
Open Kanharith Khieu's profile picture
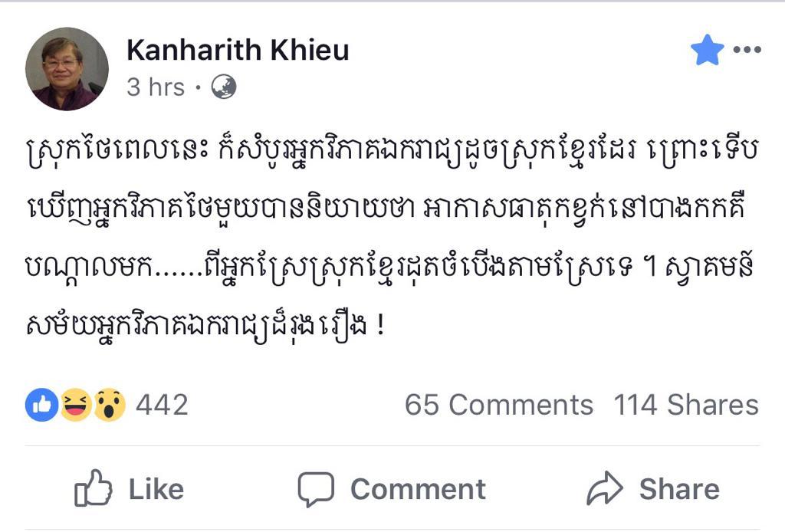67,69
